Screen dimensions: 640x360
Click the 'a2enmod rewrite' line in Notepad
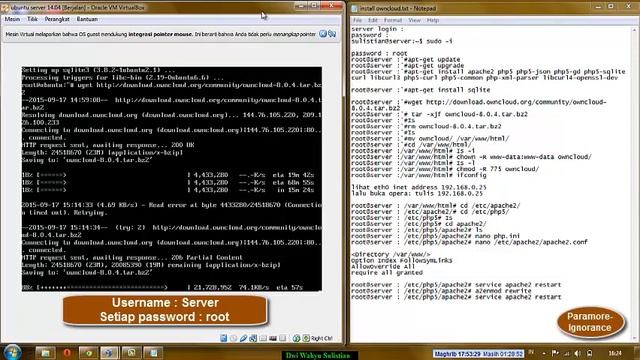coord(441,291)
